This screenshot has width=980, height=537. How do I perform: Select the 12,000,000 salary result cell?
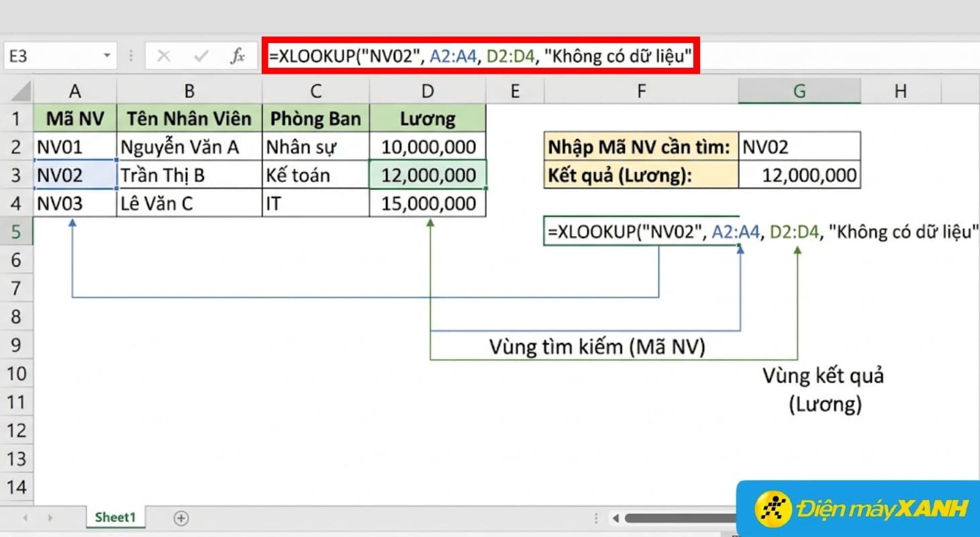(799, 175)
